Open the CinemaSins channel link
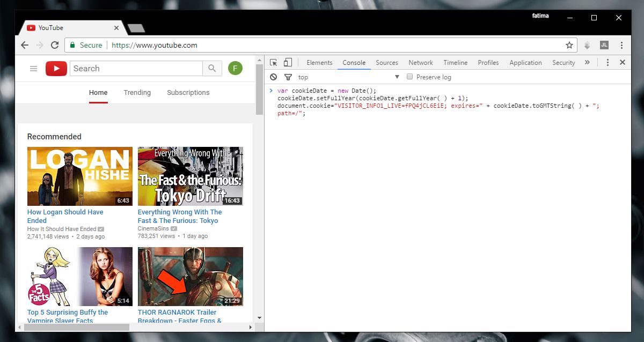The width and height of the screenshot is (644, 342). 153,229
